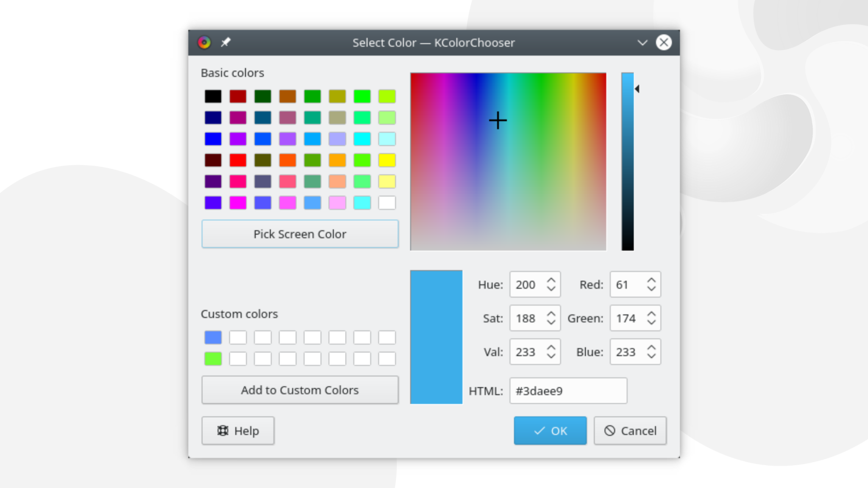This screenshot has width=868, height=488.
Task: Select the black basic color swatch
Action: [x=213, y=96]
